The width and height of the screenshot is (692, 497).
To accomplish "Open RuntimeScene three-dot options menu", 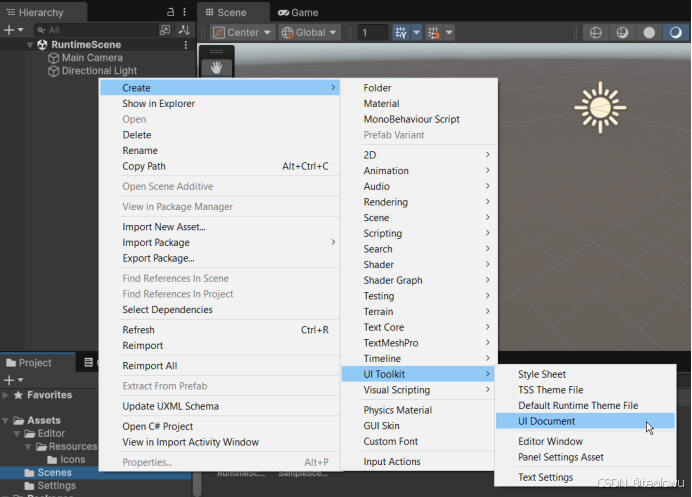I will [x=186, y=45].
